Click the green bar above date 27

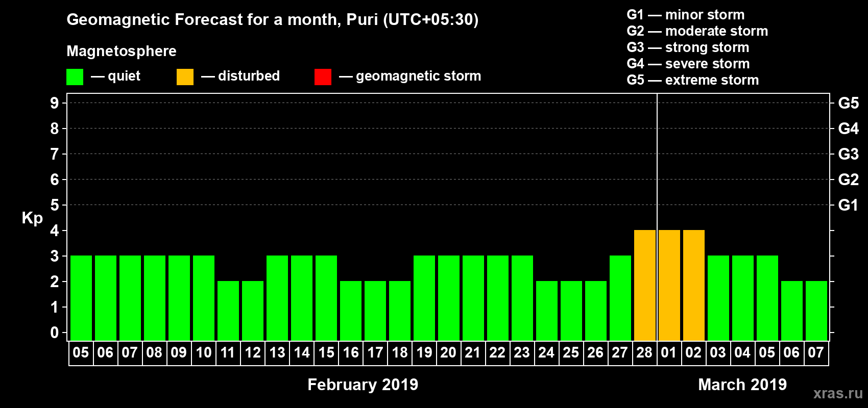pyautogui.click(x=620, y=298)
